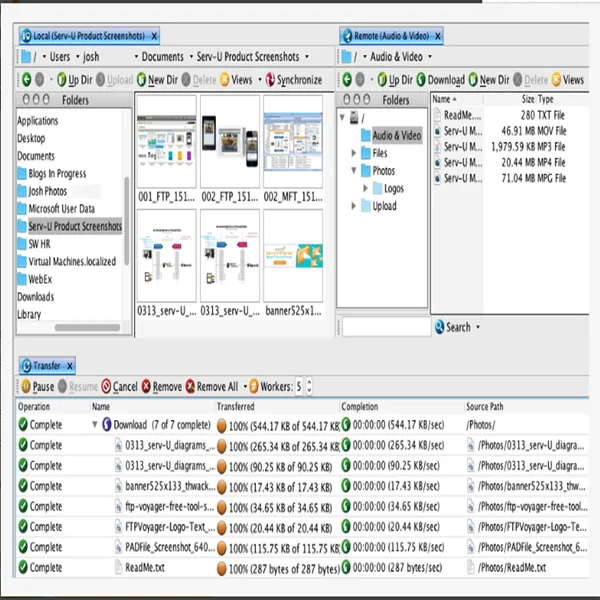Open Views in the Local pane toolbar
Screen dimensions: 600x600
(236, 80)
